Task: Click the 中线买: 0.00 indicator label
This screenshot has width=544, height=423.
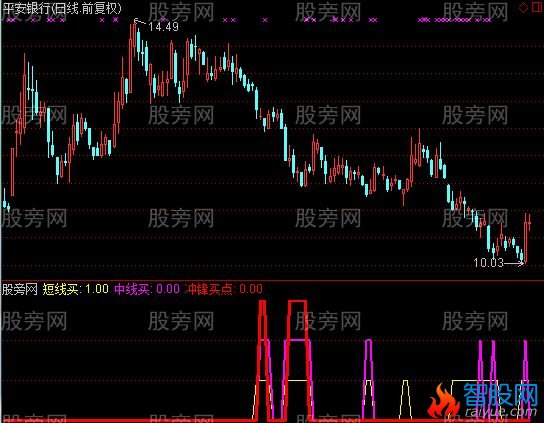Action: [x=147, y=289]
